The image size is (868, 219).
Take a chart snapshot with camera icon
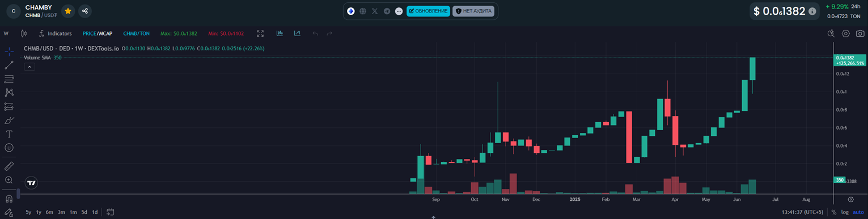point(860,33)
